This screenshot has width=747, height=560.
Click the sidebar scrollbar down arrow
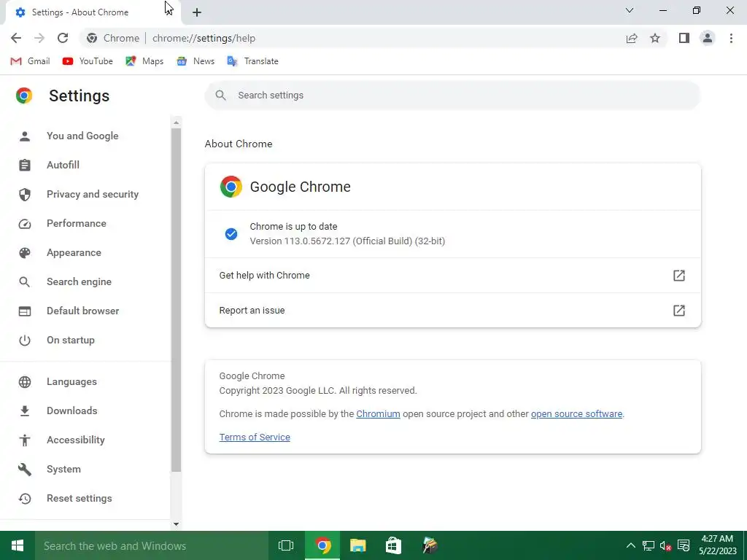[x=177, y=524]
